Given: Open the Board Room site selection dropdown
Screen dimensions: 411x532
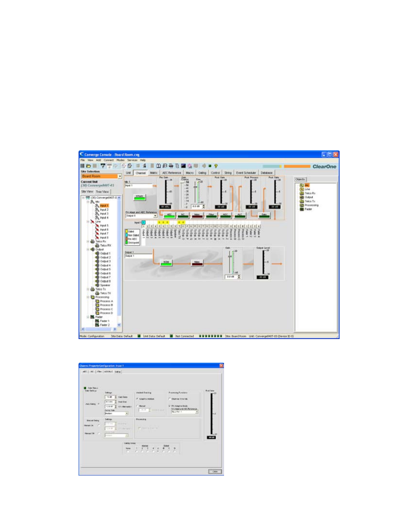Looking at the screenshot, I should 120,176.
